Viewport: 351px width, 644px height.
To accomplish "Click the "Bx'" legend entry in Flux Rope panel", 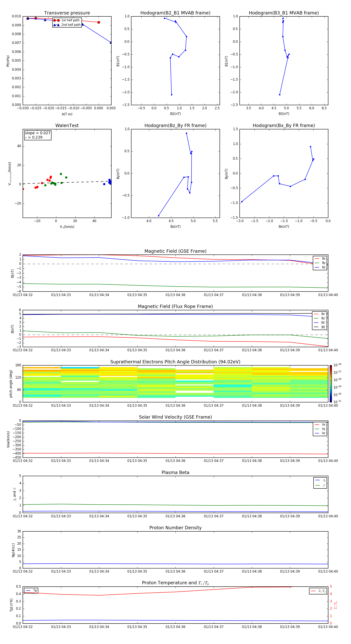I will [320, 314].
